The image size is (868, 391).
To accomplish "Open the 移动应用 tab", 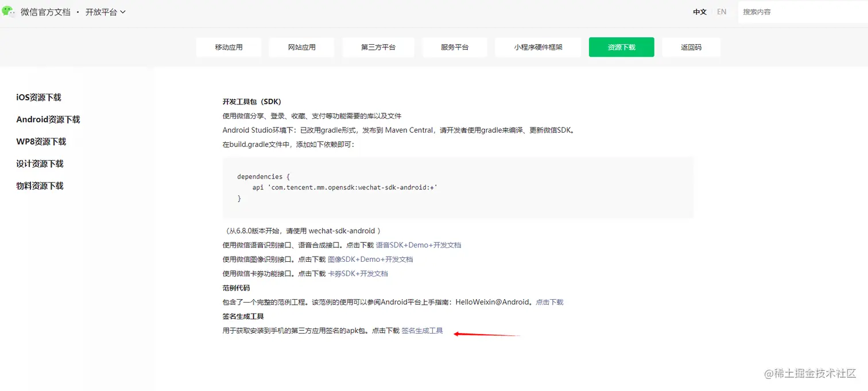I will click(228, 47).
